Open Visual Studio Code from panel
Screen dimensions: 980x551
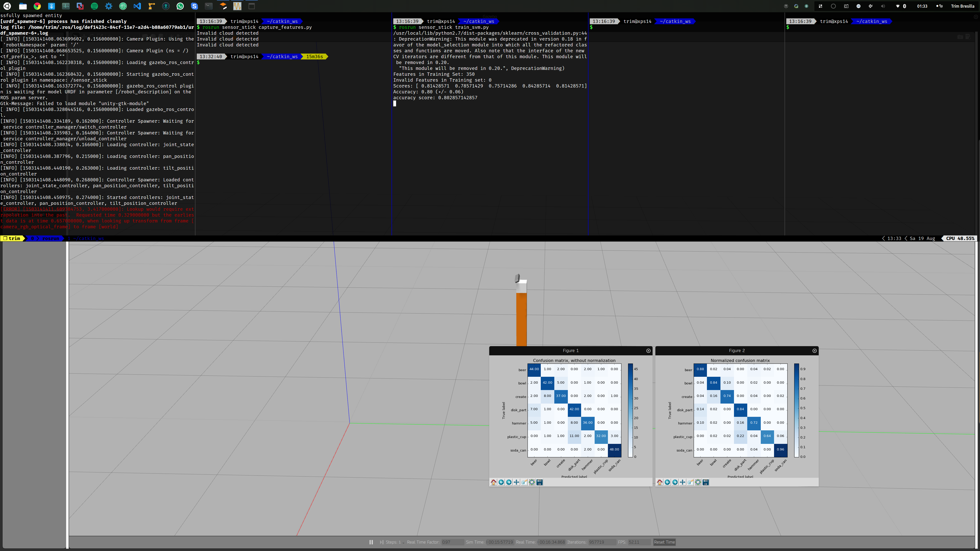(137, 6)
